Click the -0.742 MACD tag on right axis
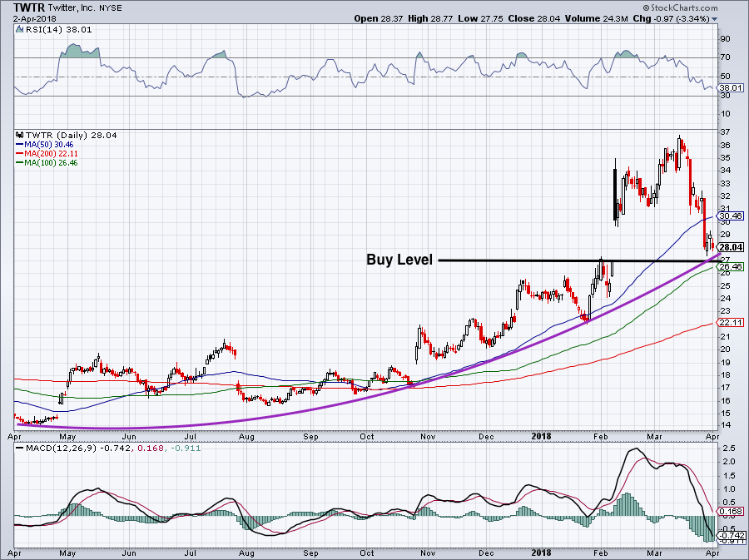 [732, 536]
